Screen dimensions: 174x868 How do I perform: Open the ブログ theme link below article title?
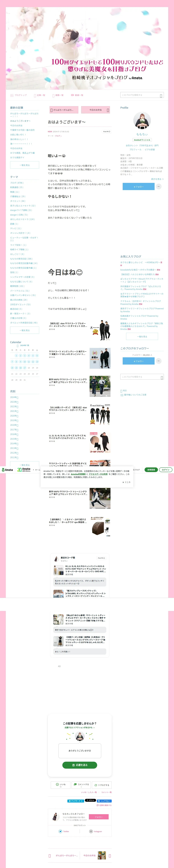(x=58, y=136)
